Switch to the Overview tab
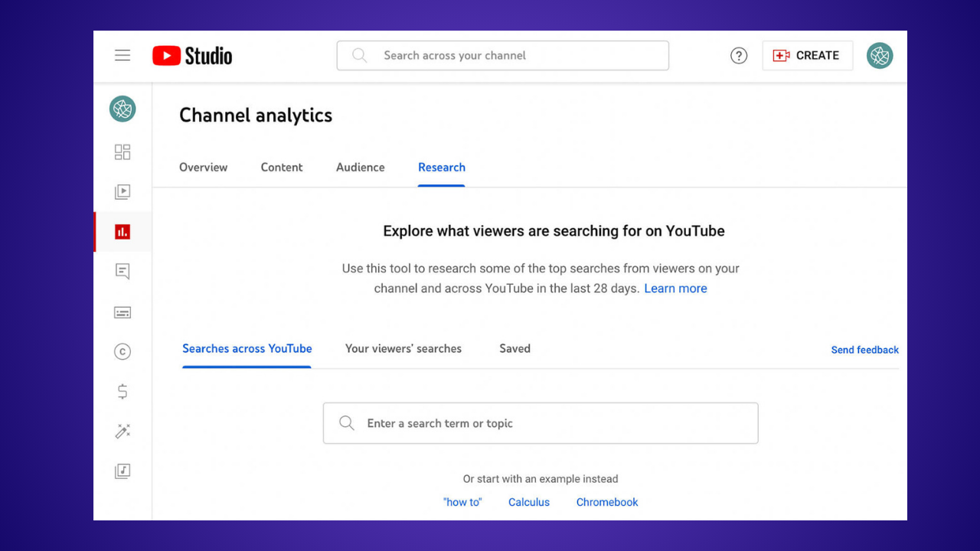Screen dimensions: 980x551 tap(204, 167)
